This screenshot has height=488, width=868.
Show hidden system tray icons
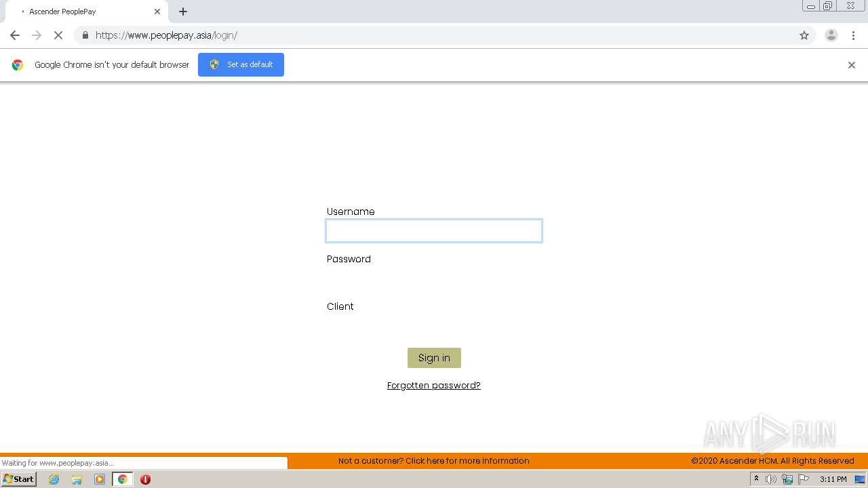coord(756,479)
